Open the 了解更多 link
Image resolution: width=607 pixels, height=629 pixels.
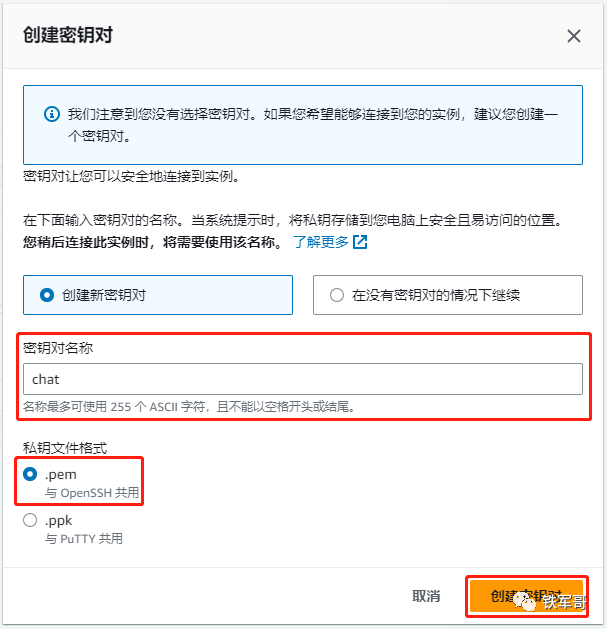(321, 242)
